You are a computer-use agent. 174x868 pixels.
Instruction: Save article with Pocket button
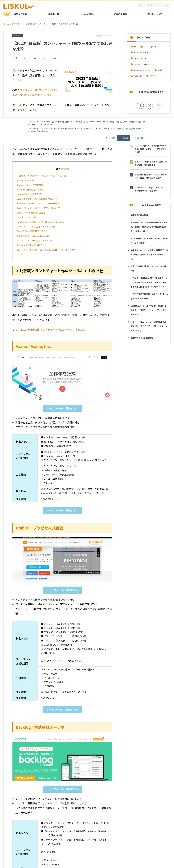point(25,58)
